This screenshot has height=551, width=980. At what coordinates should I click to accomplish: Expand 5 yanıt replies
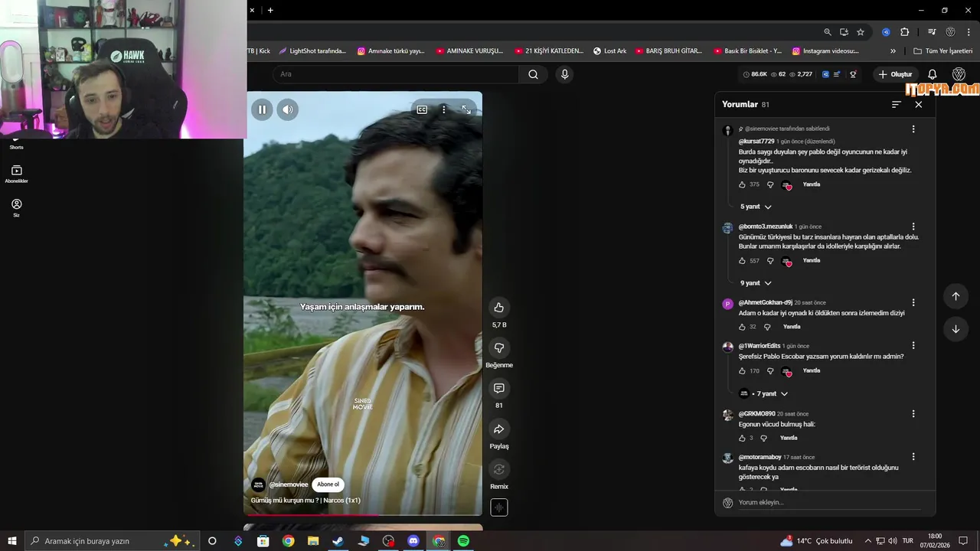pos(756,207)
